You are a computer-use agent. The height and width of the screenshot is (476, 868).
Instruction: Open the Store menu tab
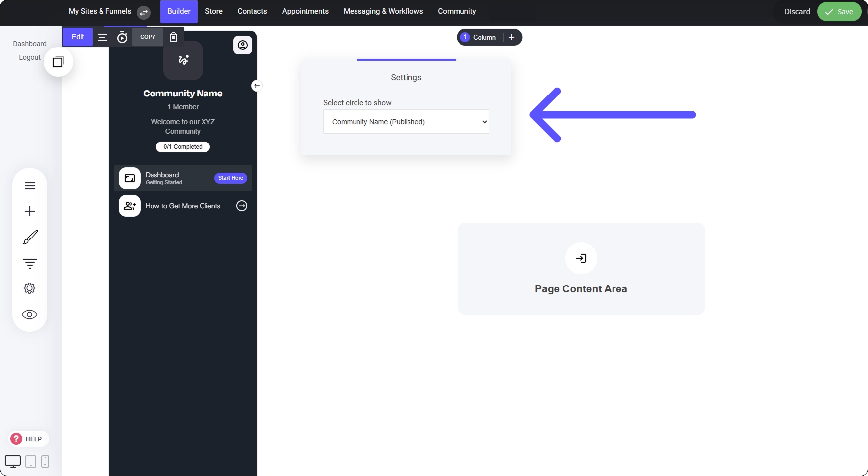(x=214, y=11)
